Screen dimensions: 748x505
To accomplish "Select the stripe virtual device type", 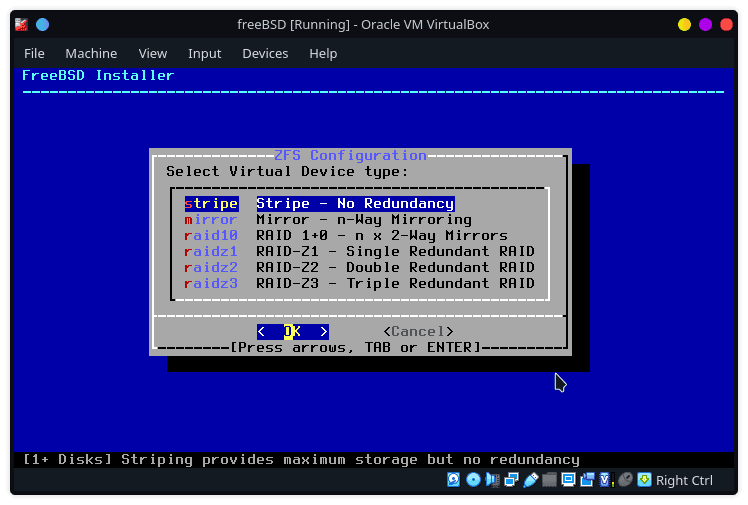I will pyautogui.click(x=319, y=204).
